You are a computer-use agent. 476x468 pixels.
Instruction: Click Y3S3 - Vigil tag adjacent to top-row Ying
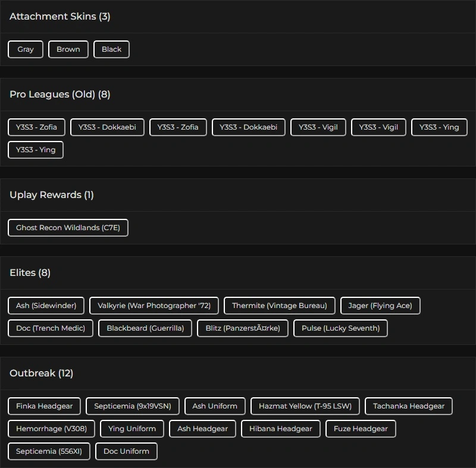378,127
